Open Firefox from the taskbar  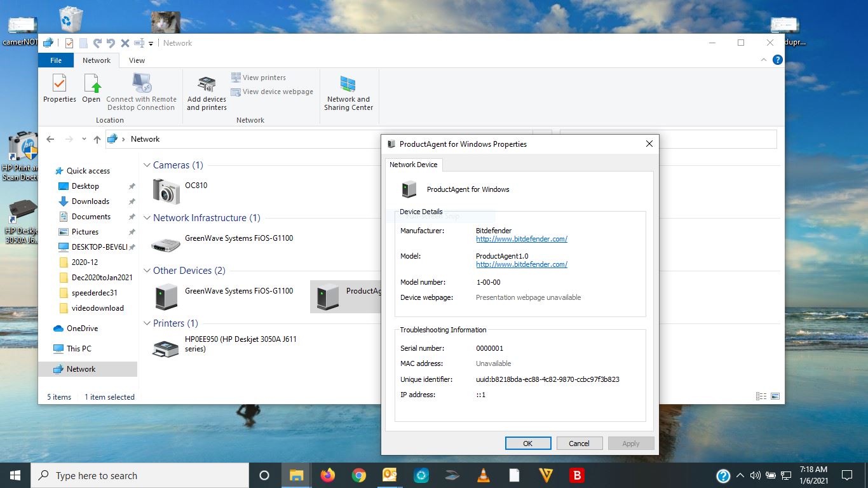pos(328,475)
